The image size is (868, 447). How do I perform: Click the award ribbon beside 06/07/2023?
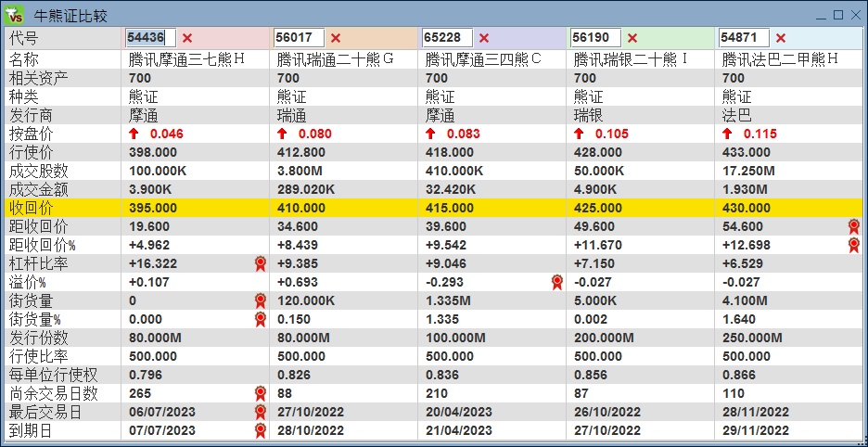pyautogui.click(x=261, y=412)
